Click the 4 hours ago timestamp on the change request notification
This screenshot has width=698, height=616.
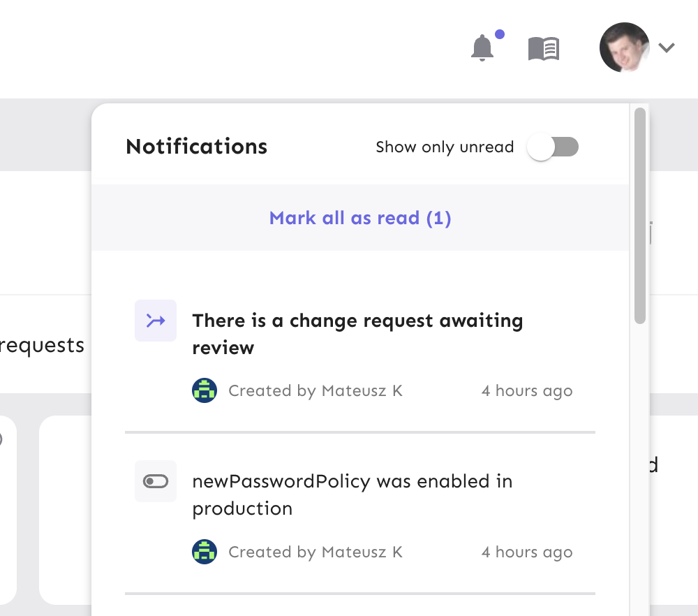(x=527, y=391)
